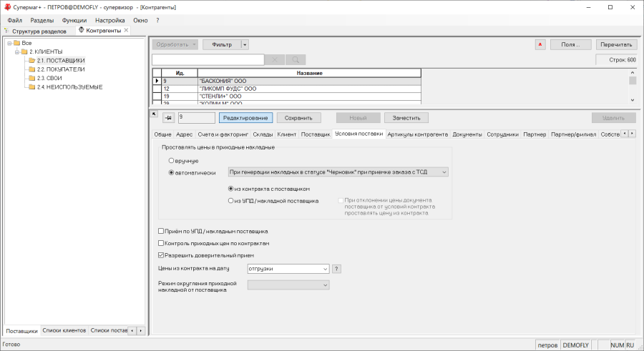Image resolution: width=644 pixels, height=351 pixels.
Task: Click the X clear search icon
Action: tap(275, 60)
